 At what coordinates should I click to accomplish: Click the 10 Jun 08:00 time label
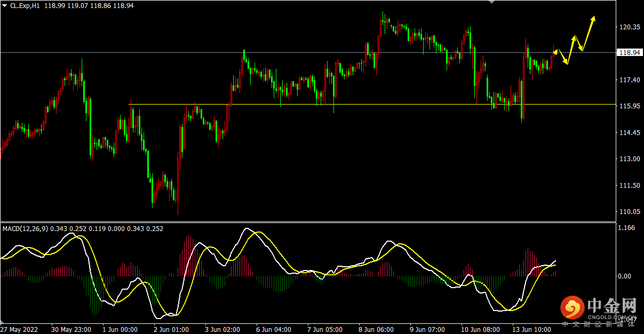point(481,330)
